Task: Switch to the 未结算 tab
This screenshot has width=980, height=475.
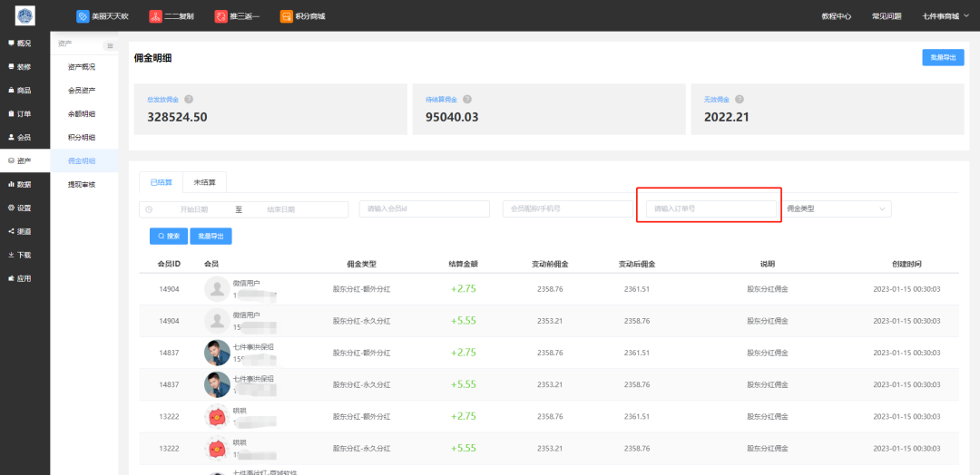Action: click(204, 182)
